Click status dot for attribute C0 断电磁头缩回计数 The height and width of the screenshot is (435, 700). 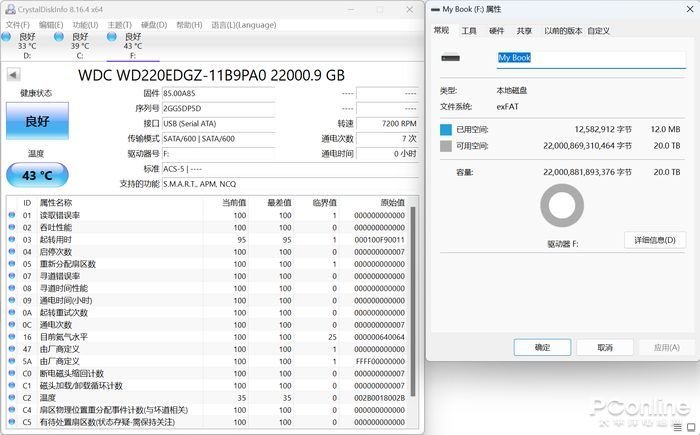[x=12, y=373]
